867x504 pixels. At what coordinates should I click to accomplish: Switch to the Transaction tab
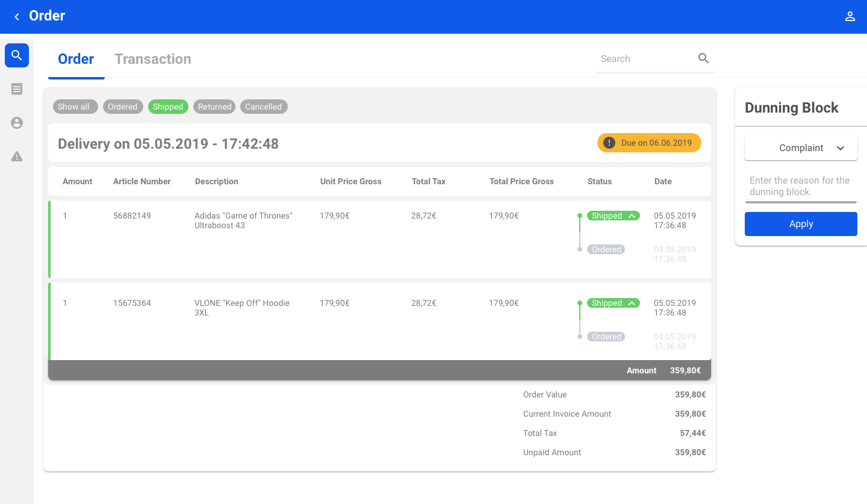153,59
